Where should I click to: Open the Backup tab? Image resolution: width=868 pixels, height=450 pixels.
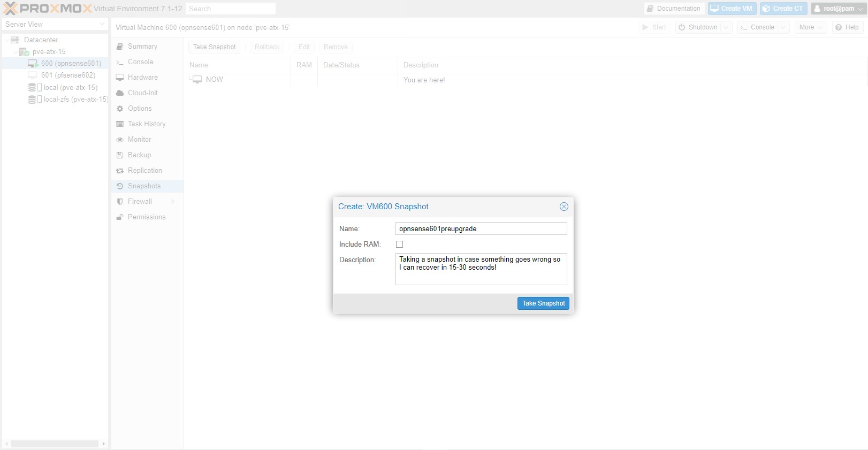click(147, 155)
